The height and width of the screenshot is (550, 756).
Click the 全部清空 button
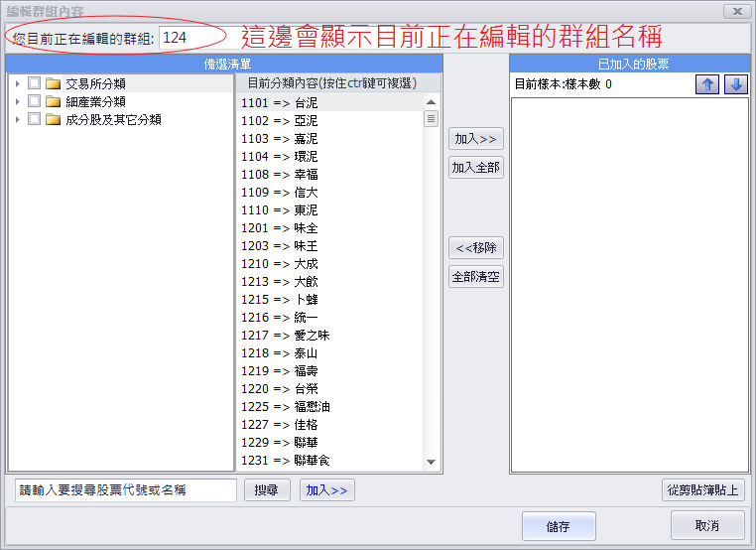click(x=476, y=276)
